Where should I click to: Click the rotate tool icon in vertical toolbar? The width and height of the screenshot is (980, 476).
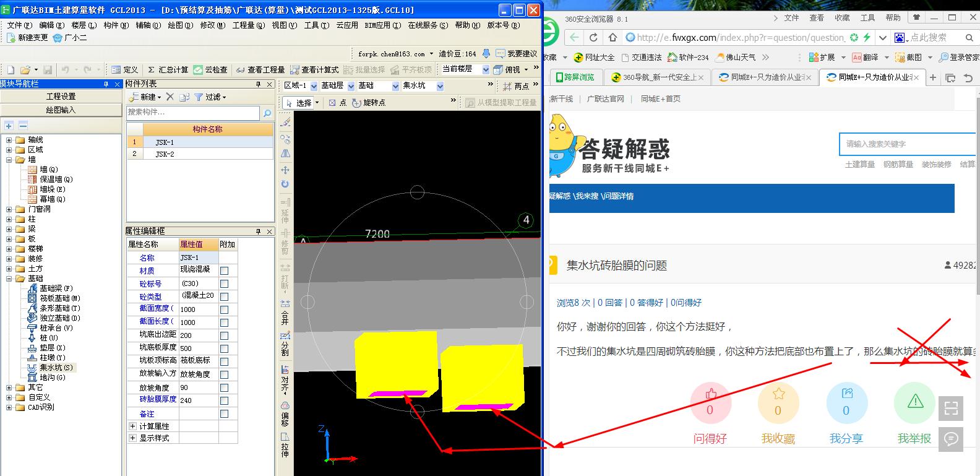tap(285, 184)
